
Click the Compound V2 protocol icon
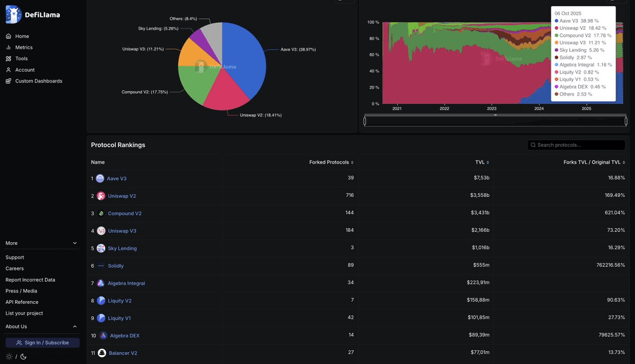coord(101,213)
